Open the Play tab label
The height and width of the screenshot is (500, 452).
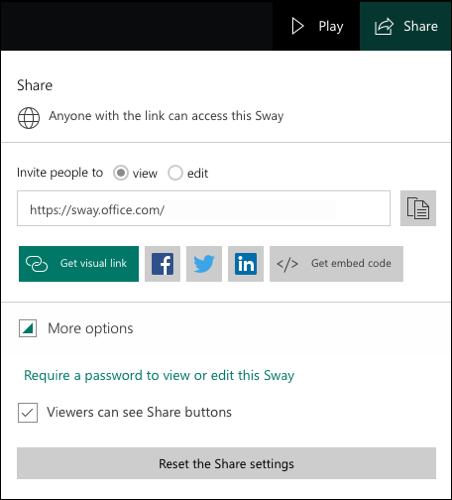click(331, 26)
